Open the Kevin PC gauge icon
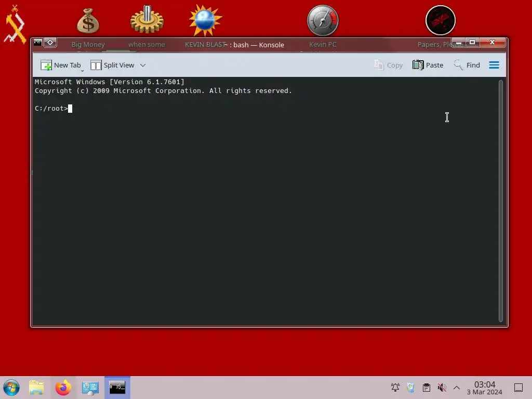Viewport: 532px width, 399px height. click(323, 21)
